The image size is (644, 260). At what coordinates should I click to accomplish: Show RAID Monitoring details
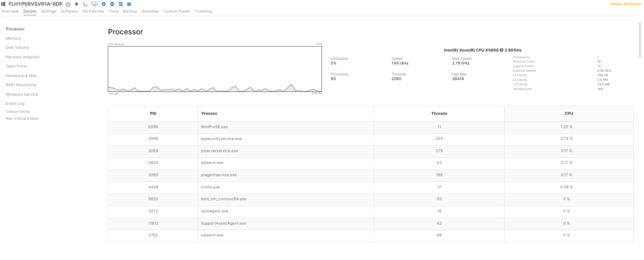pos(21,85)
